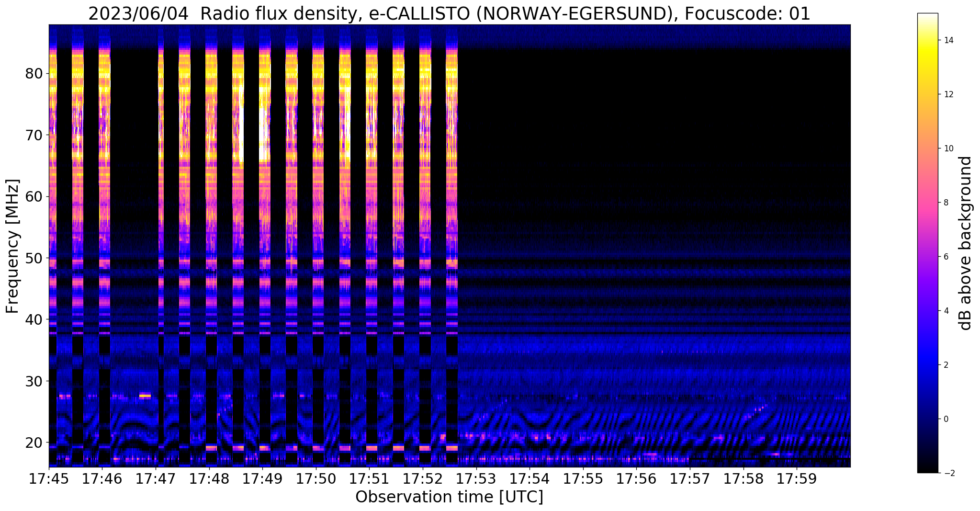Click the 20 MHz frequency tick label

tap(34, 443)
